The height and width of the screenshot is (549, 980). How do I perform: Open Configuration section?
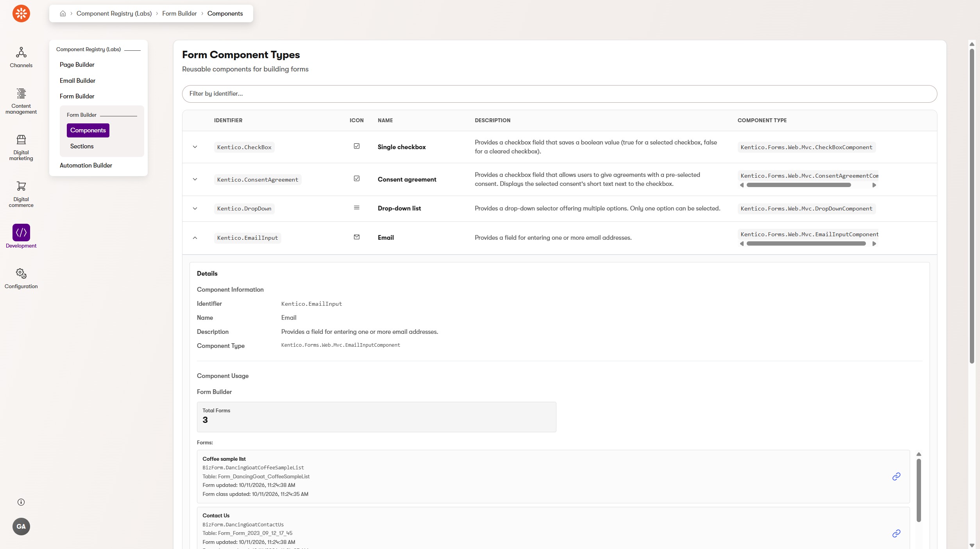21,278
